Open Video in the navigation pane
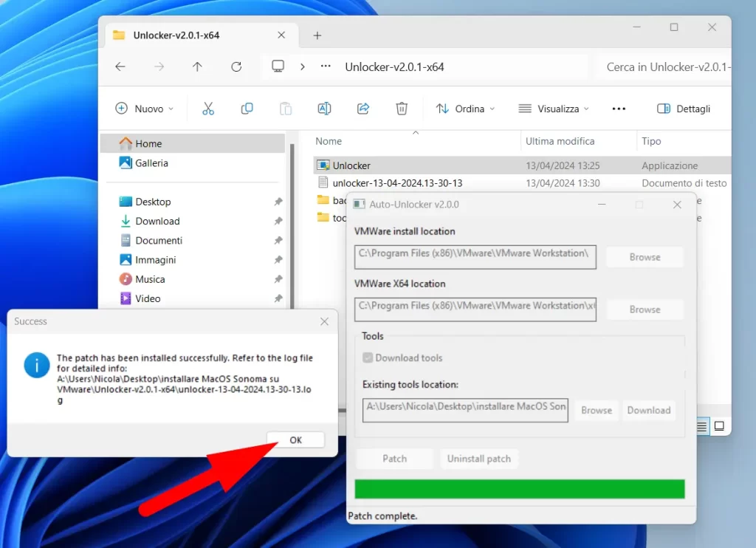Viewport: 756px width, 548px height. pyautogui.click(x=193, y=298)
